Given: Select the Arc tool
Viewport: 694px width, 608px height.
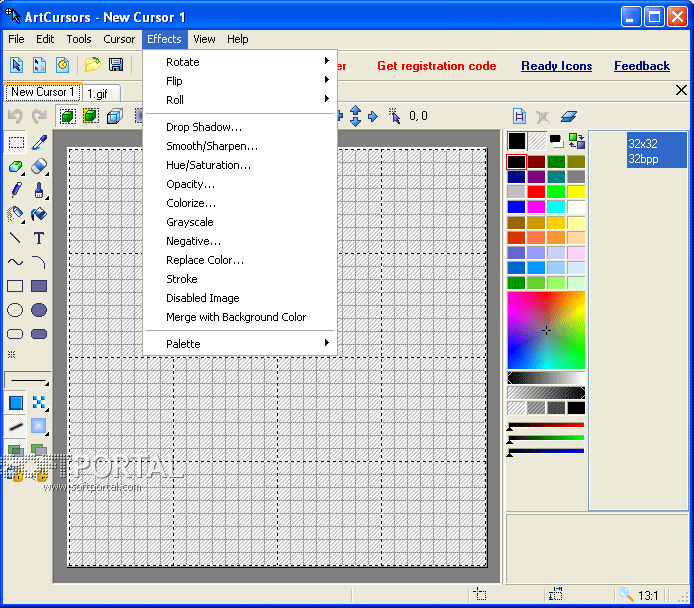Looking at the screenshot, I should [x=39, y=262].
